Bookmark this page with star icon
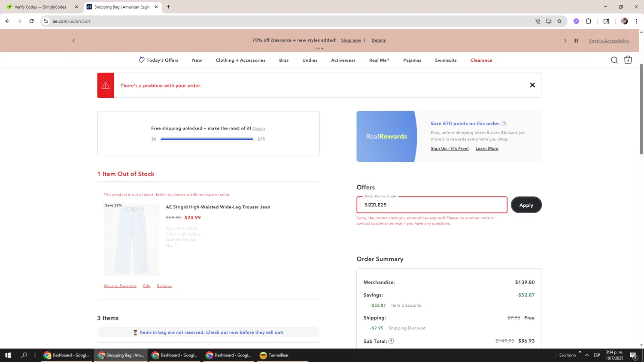Image resolution: width=644 pixels, height=362 pixels. [x=559, y=21]
